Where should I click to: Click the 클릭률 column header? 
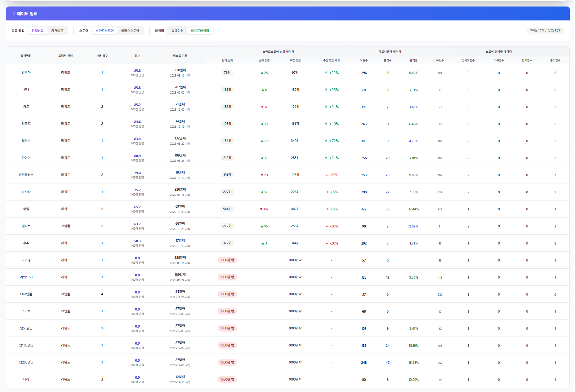(414, 60)
